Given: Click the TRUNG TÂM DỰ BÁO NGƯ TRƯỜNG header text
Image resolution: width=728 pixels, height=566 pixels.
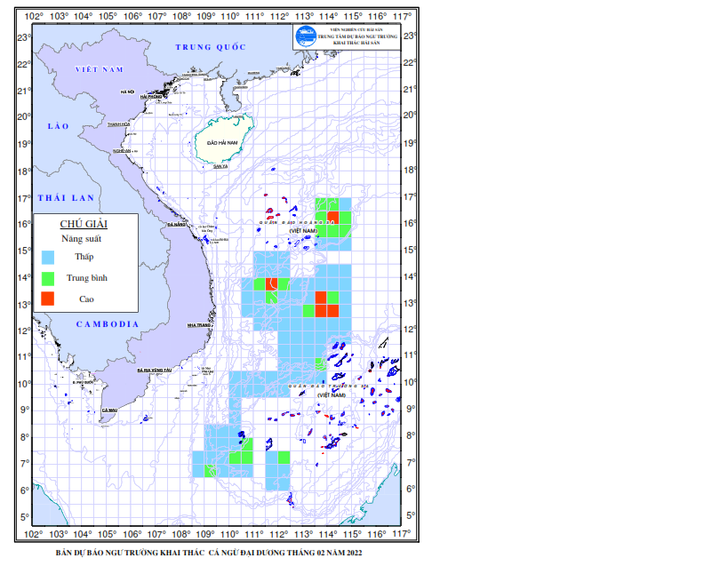Looking at the screenshot, I should coord(357,36).
